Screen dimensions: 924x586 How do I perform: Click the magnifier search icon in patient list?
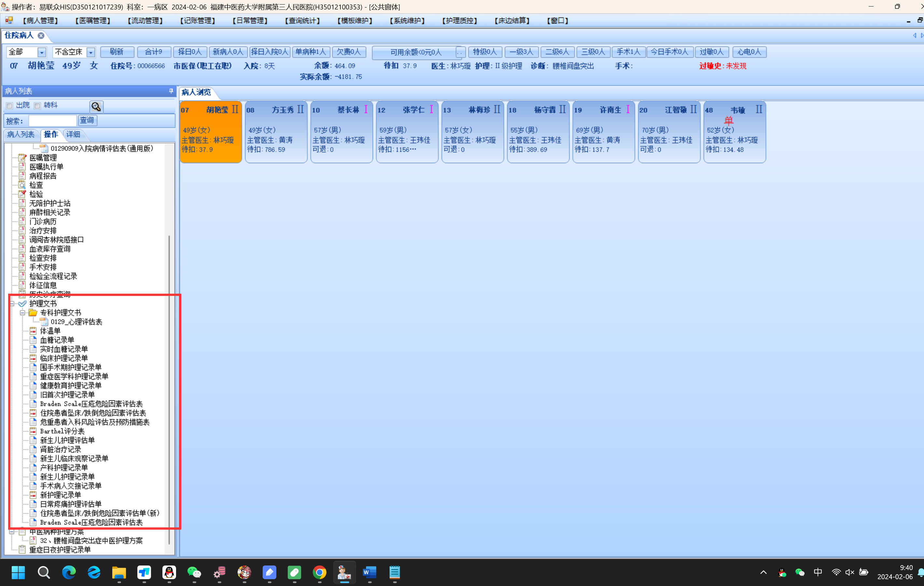pos(96,106)
